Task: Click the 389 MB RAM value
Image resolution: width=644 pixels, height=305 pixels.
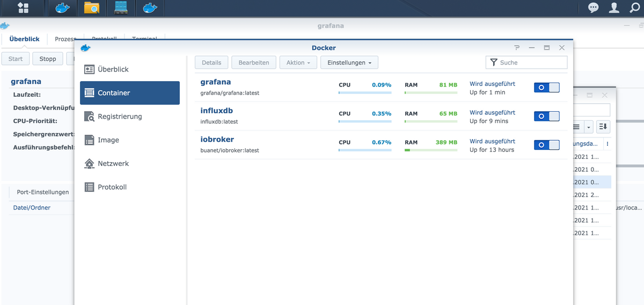Action: [x=447, y=142]
